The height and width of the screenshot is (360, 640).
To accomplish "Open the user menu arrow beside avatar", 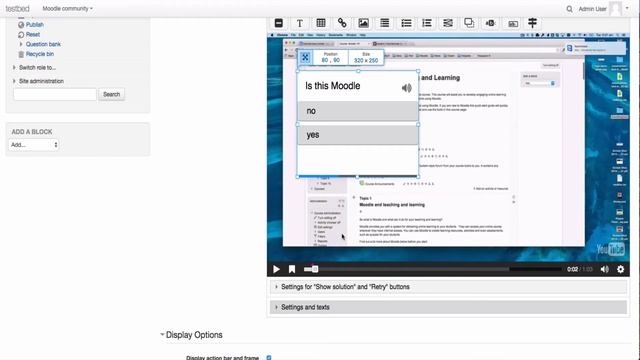I will [627, 8].
